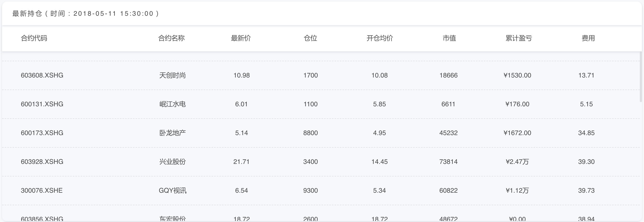The height and width of the screenshot is (222, 644).
Task: Click the 仓位 column header
Action: pos(310,38)
